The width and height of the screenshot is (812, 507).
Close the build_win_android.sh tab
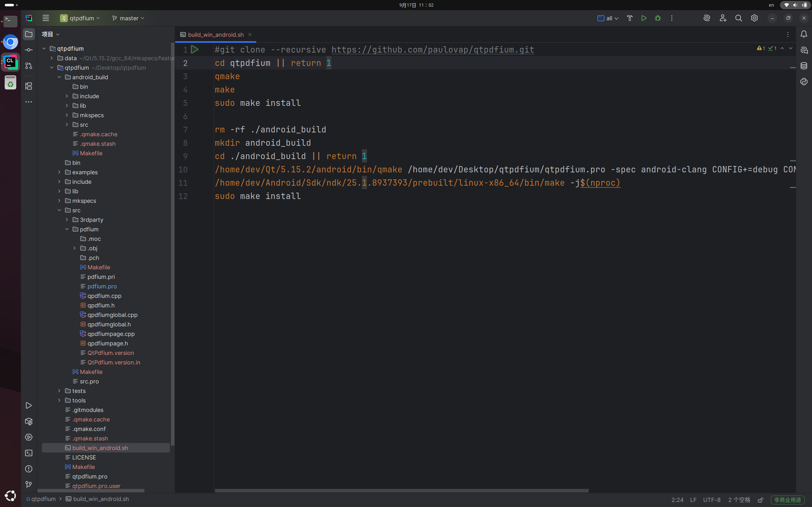coord(250,35)
